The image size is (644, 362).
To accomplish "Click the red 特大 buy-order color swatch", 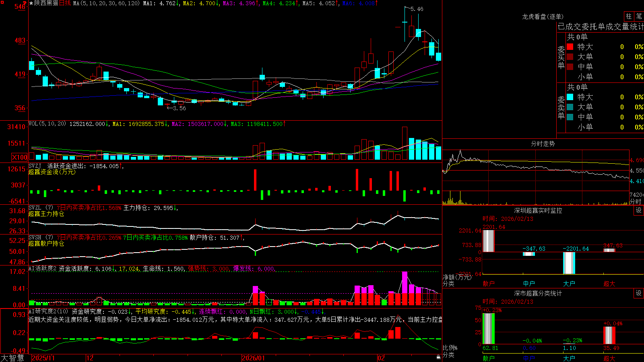I will (570, 47).
